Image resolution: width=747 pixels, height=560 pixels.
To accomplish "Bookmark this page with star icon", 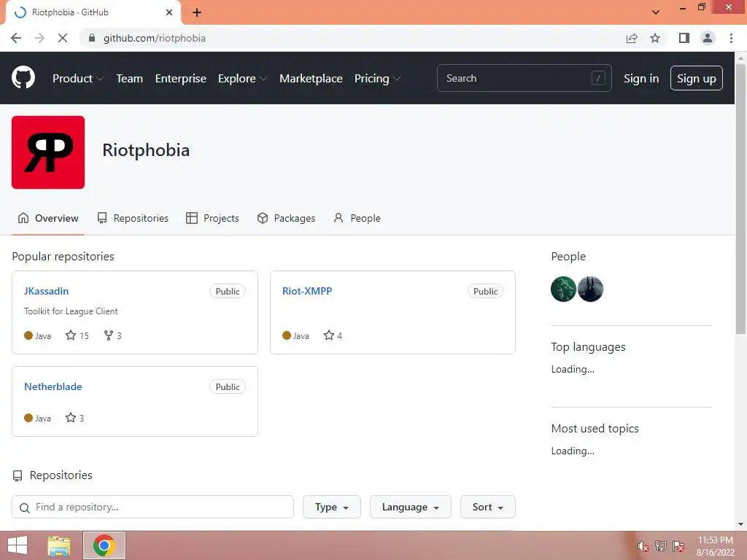I will click(x=655, y=38).
